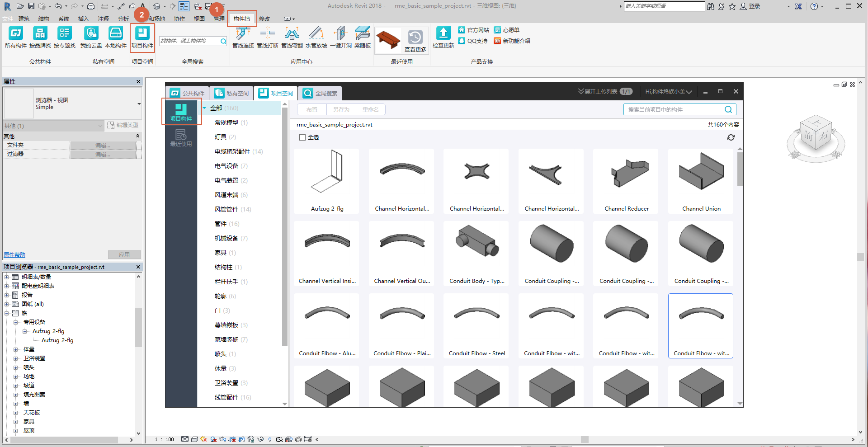Select 最近使用 sidebar icon in dialog

[x=181, y=138]
